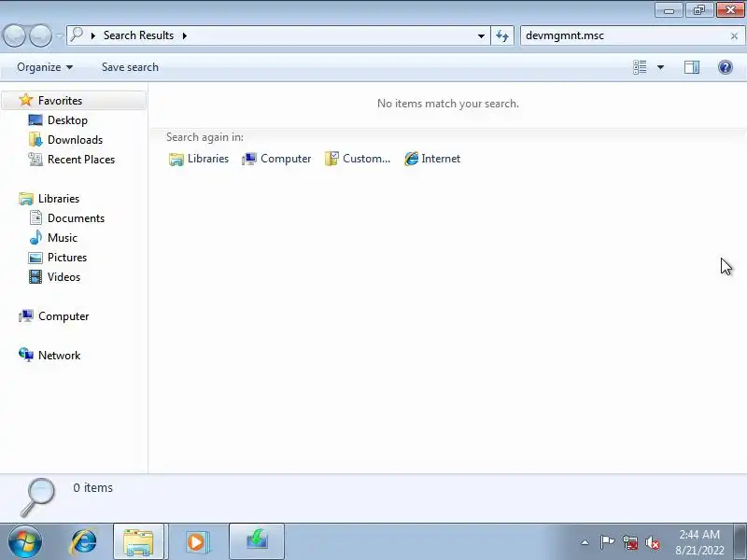Screen dimensions: 747x560
Task: Click the Network globe icon
Action: point(26,355)
